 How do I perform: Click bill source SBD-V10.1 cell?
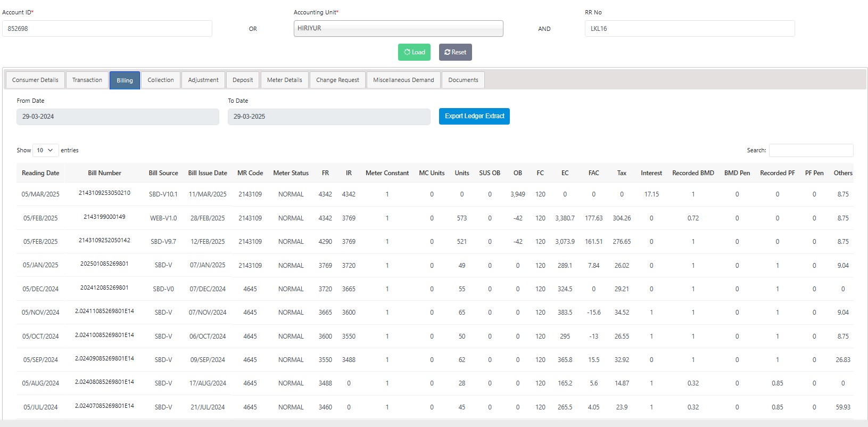coord(163,194)
